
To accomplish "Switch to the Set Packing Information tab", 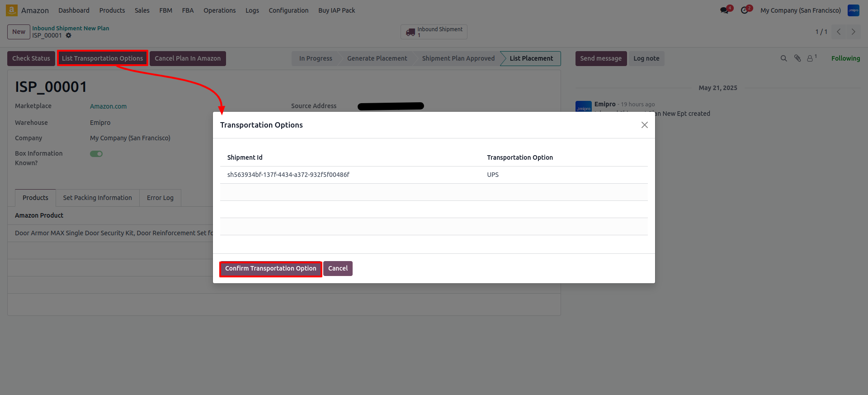I will [x=97, y=198].
